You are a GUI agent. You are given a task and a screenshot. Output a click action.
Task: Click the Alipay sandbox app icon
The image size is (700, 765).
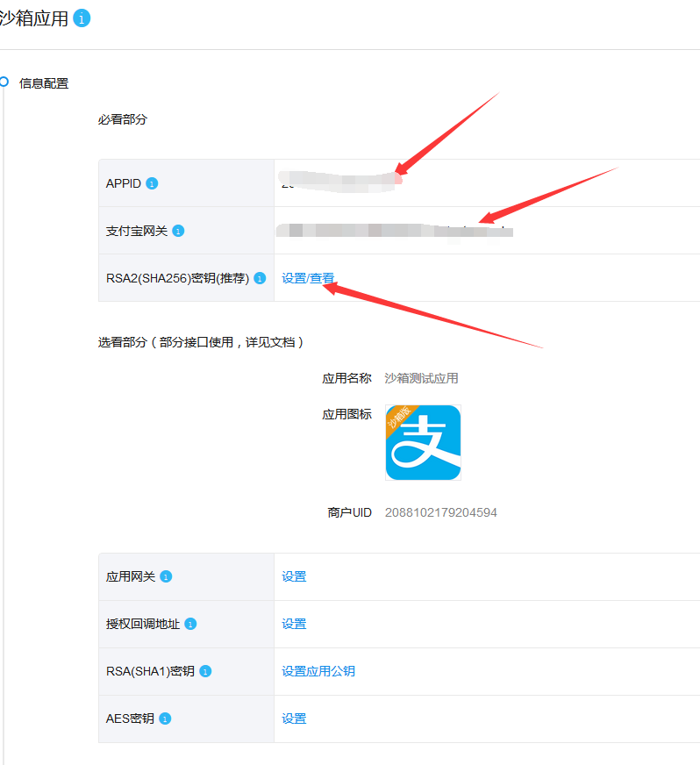click(423, 442)
